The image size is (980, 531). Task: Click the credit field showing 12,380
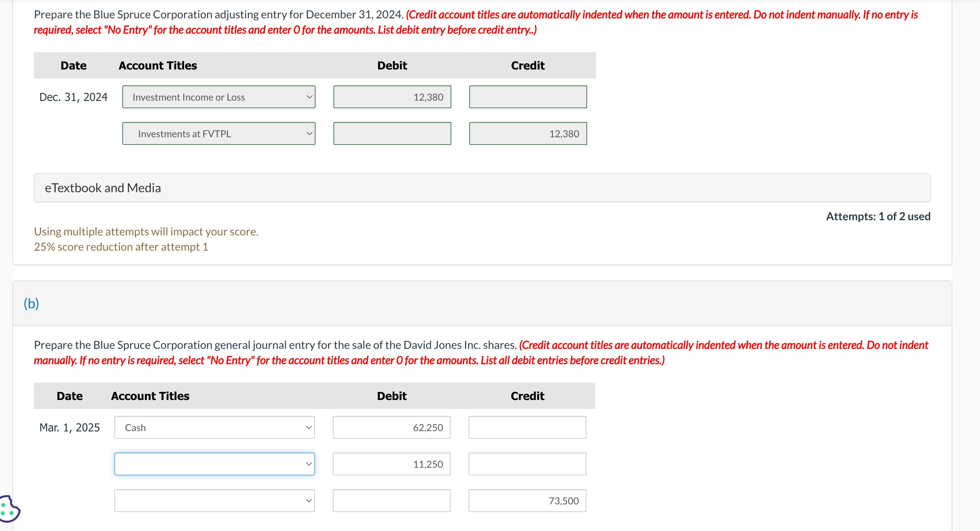(x=528, y=133)
